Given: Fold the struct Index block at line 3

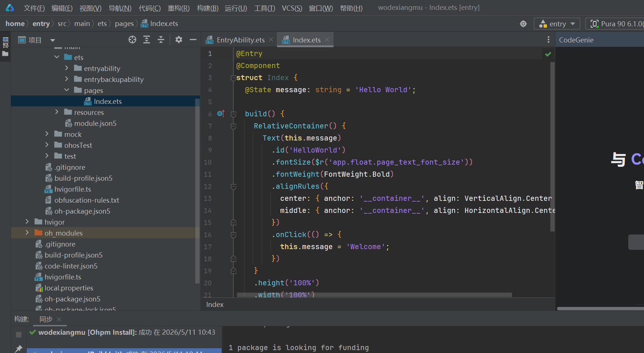Looking at the screenshot, I should [233, 78].
